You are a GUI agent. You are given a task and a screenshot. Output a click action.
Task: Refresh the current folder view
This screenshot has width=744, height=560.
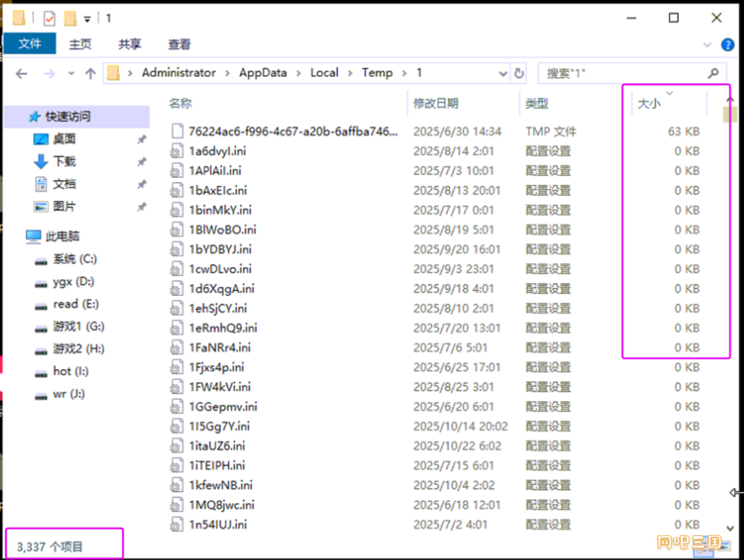coord(519,73)
